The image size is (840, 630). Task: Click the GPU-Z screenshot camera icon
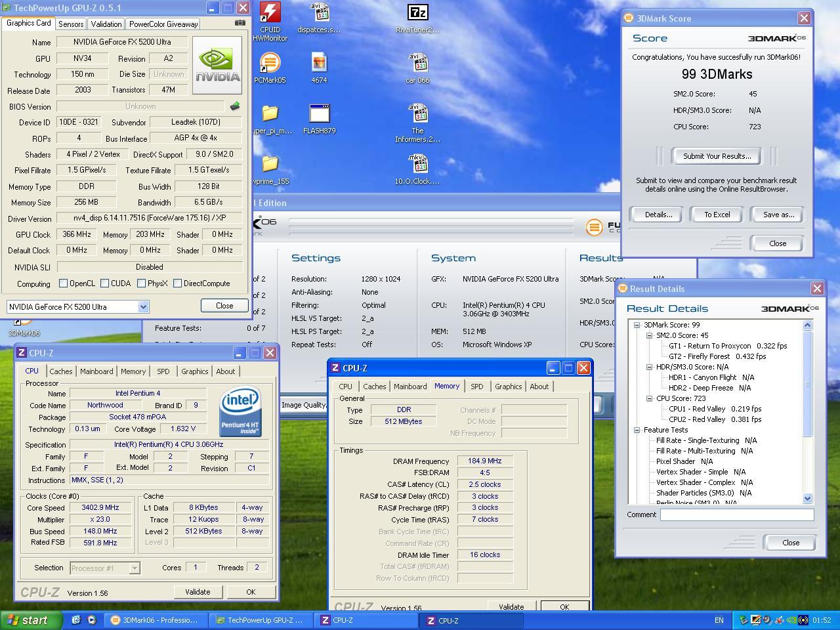[240, 23]
